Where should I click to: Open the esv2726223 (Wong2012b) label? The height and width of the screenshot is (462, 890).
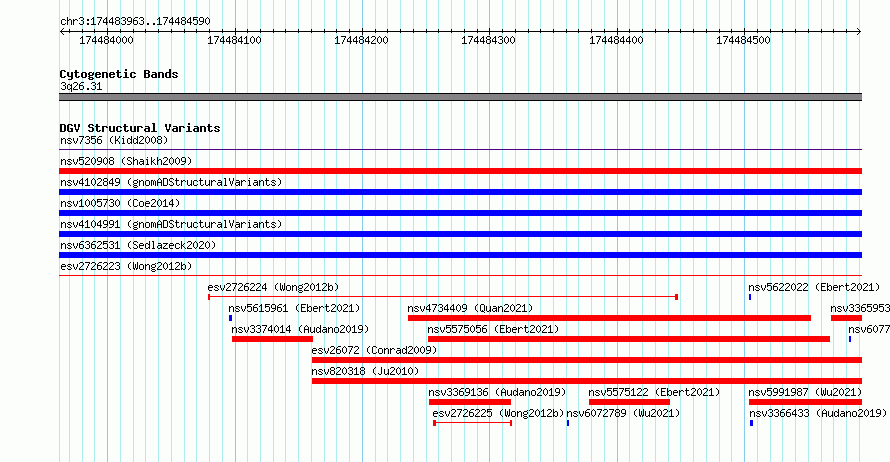coord(126,266)
